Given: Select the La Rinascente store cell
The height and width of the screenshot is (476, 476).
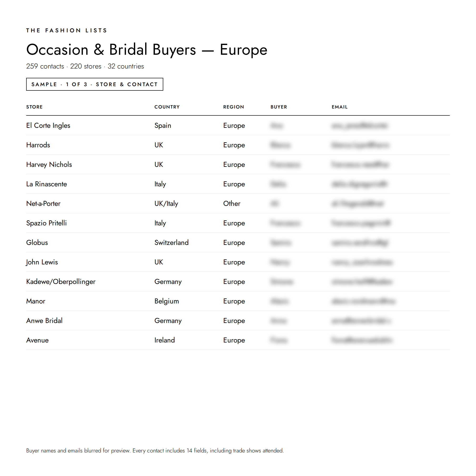Looking at the screenshot, I should pos(47,184).
